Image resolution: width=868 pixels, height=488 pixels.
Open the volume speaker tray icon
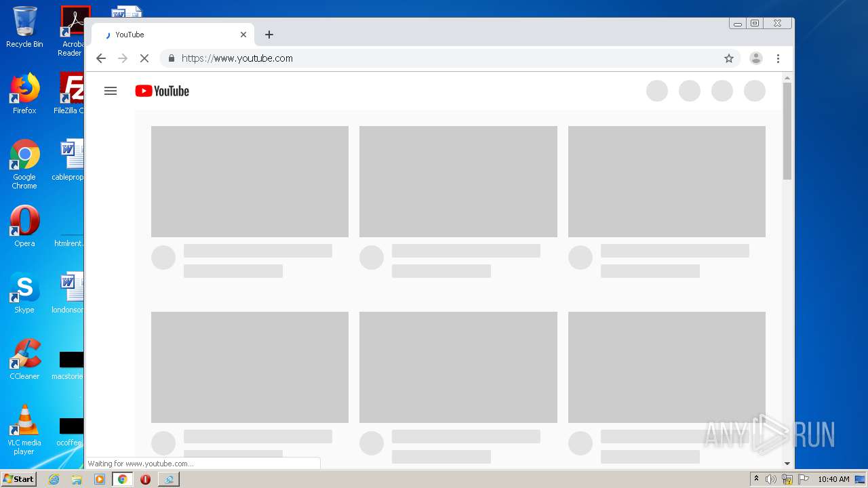pyautogui.click(x=771, y=479)
